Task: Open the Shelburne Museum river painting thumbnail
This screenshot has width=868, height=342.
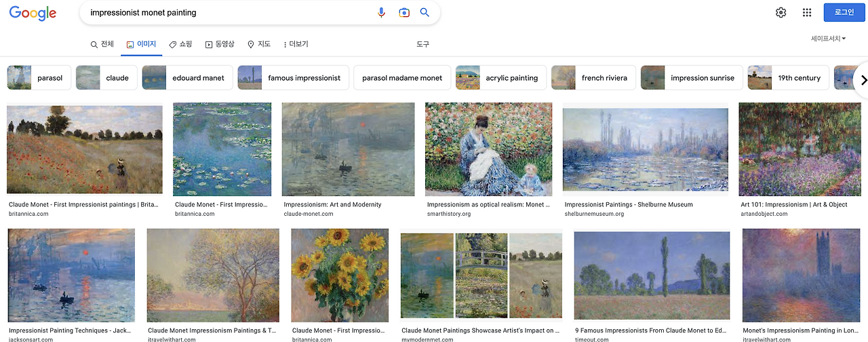Action: coord(646,149)
